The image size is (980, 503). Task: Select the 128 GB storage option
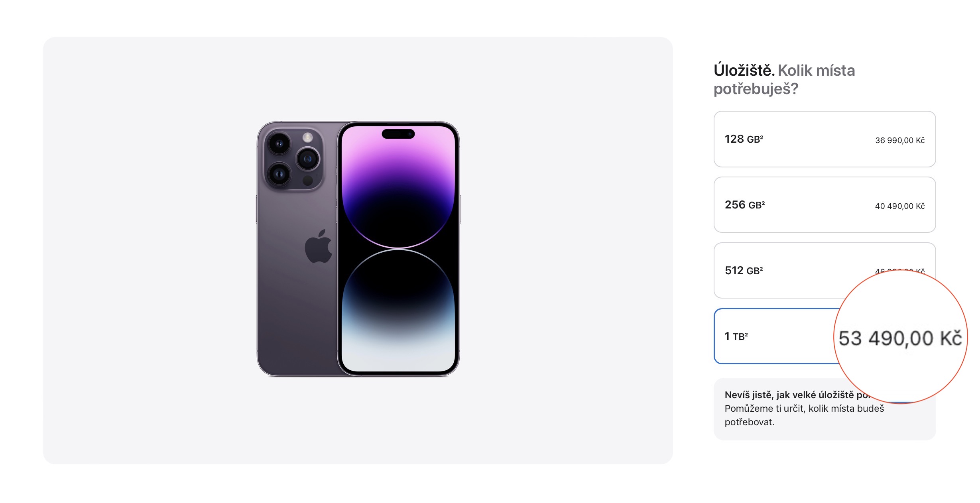pyautogui.click(x=824, y=139)
